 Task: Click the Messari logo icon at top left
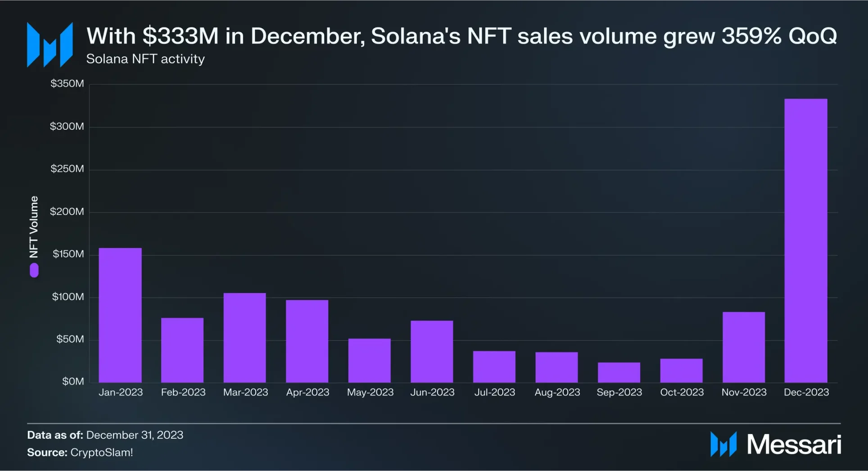pos(50,45)
